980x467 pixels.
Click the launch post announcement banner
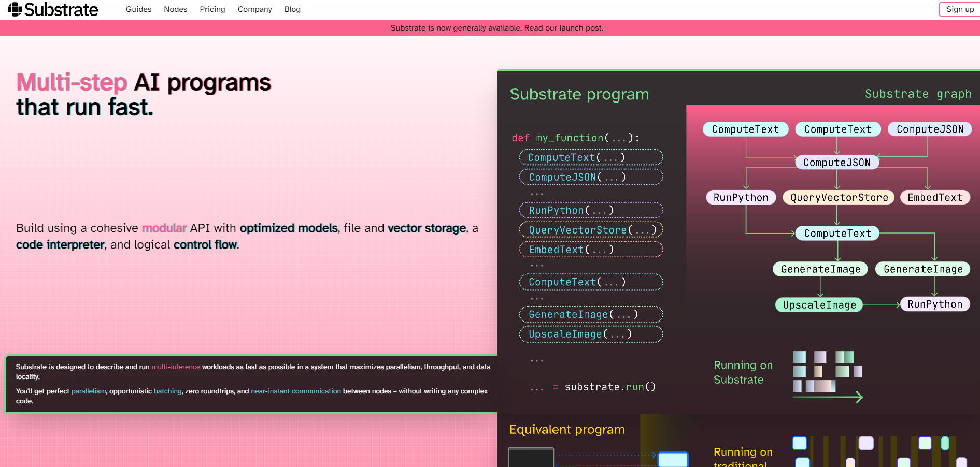tap(496, 28)
